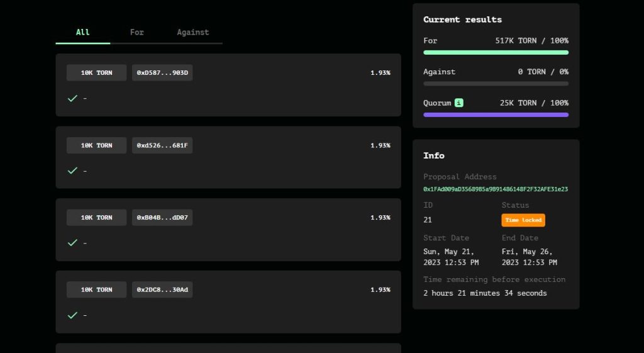This screenshot has width=644, height=353.
Task: Click checkmark icon under 0xd526...681F vote
Action: (72, 171)
